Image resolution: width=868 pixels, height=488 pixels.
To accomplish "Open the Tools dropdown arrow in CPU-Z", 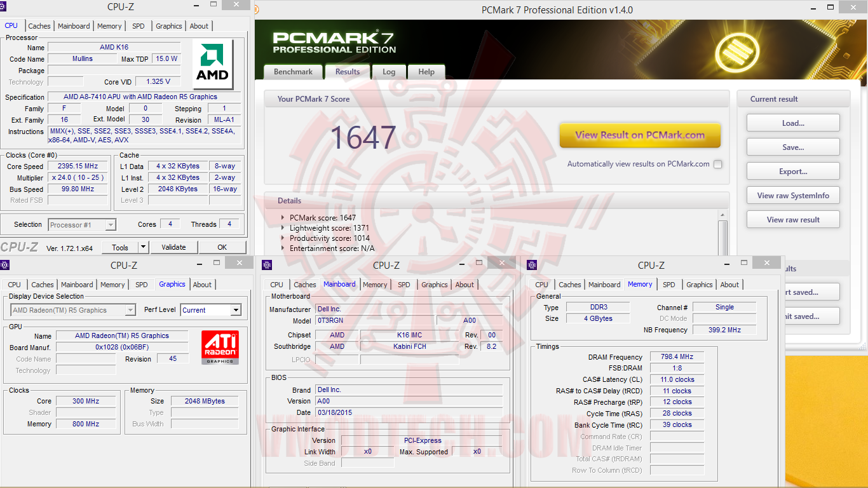I will tap(144, 247).
